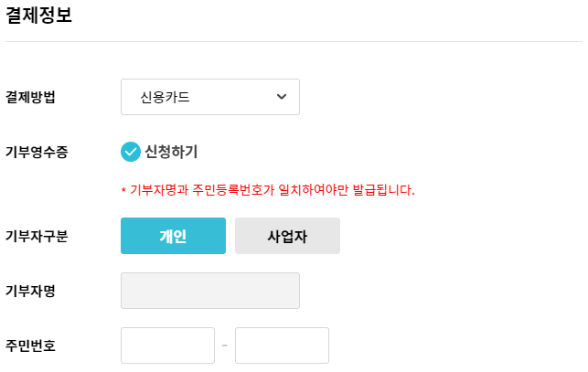Screen dimensions: 588x372
Task: Click the second 주민번호 input box
Action: (281, 345)
